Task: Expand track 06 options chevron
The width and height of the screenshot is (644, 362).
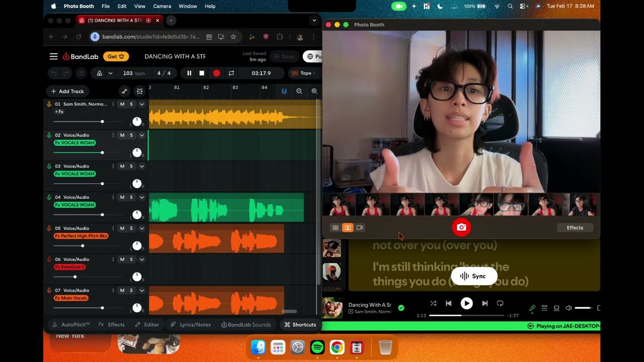Action: 142,259
